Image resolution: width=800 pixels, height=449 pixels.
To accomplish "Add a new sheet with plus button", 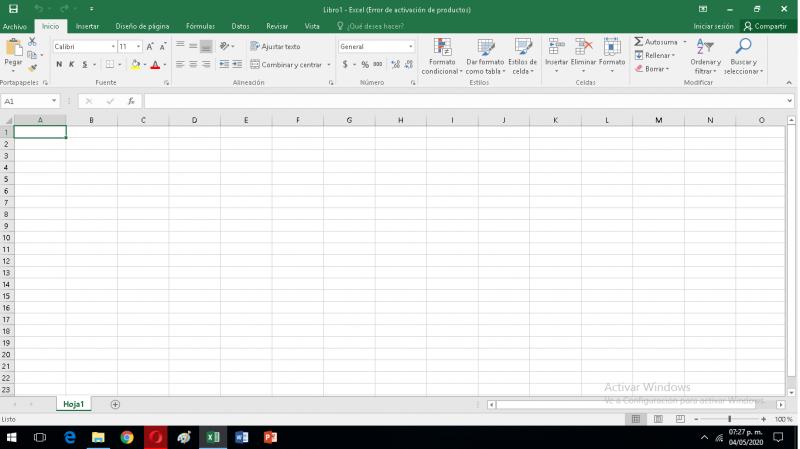I will 115,404.
